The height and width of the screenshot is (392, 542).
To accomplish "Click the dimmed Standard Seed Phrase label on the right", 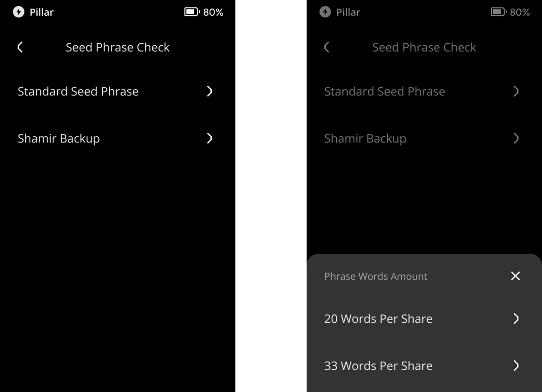I will pyautogui.click(x=384, y=91).
